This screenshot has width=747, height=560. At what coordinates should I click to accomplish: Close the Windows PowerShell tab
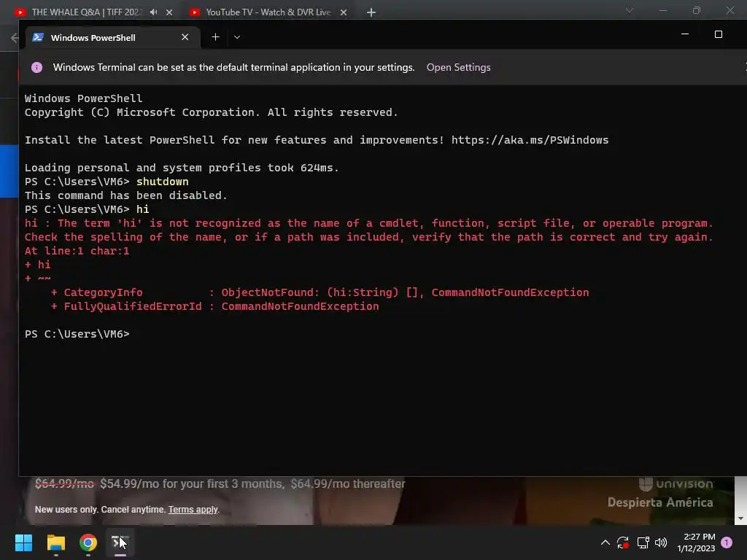tap(185, 37)
